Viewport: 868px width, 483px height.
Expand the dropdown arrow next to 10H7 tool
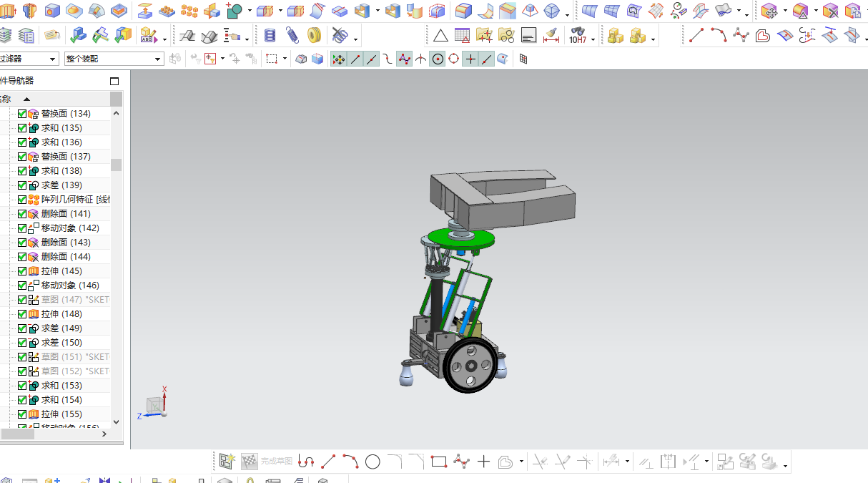point(593,38)
